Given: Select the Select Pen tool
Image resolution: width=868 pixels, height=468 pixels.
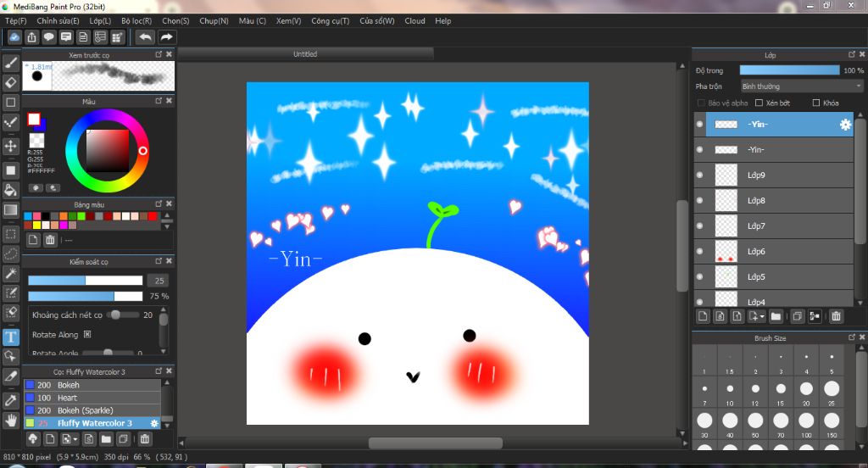Looking at the screenshot, I should [10, 292].
